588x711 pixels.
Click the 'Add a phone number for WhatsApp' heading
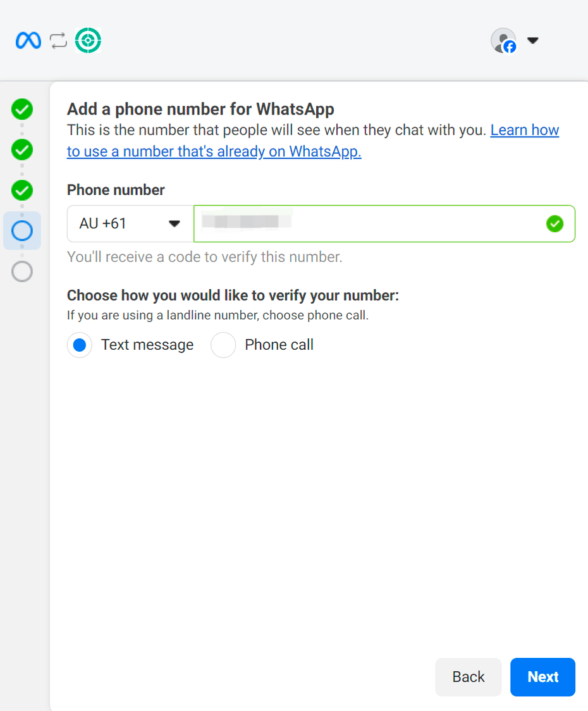201,109
